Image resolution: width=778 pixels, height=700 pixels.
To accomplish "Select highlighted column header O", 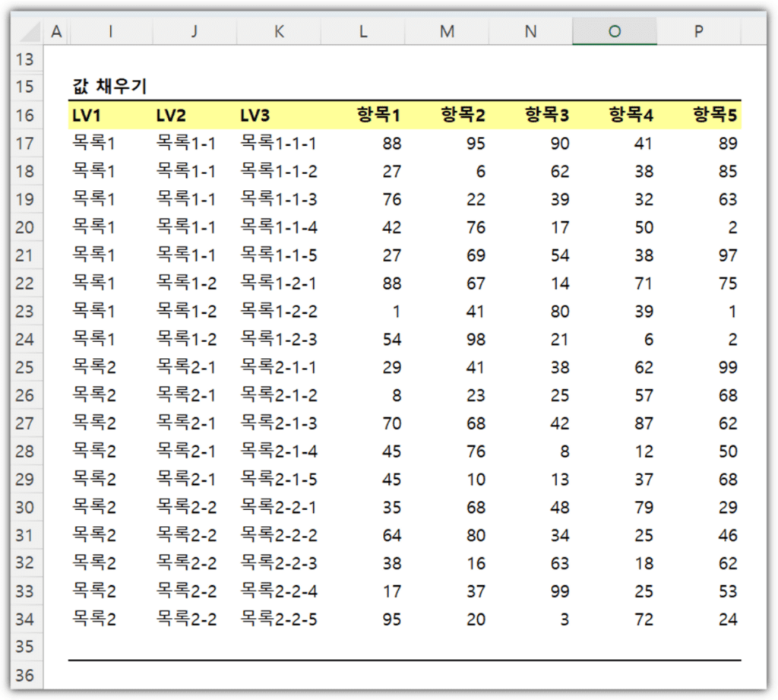I will [615, 32].
